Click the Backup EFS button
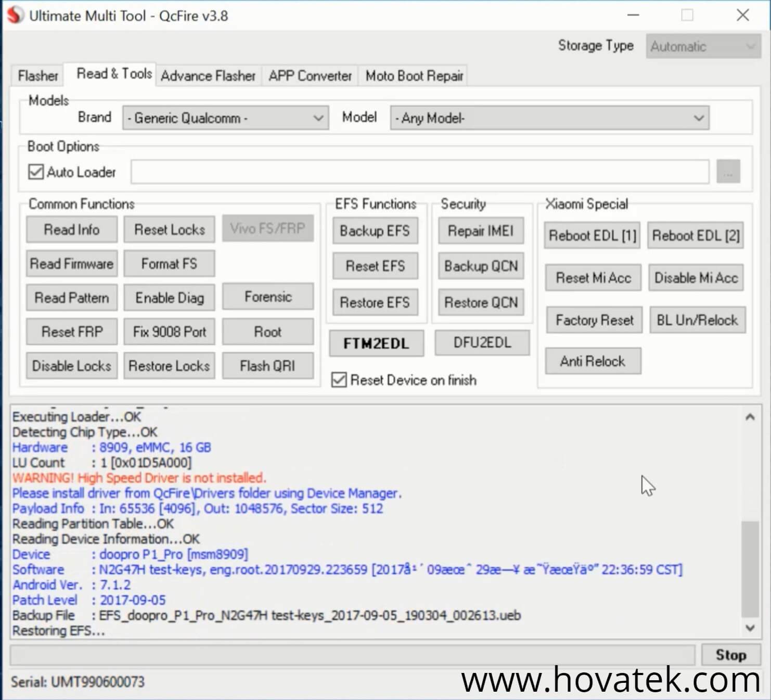 tap(375, 231)
